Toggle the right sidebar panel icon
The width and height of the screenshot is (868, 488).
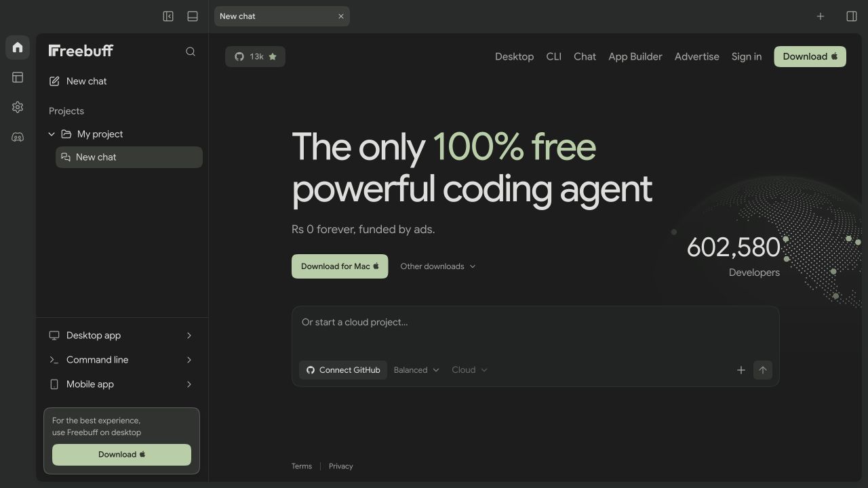click(852, 16)
